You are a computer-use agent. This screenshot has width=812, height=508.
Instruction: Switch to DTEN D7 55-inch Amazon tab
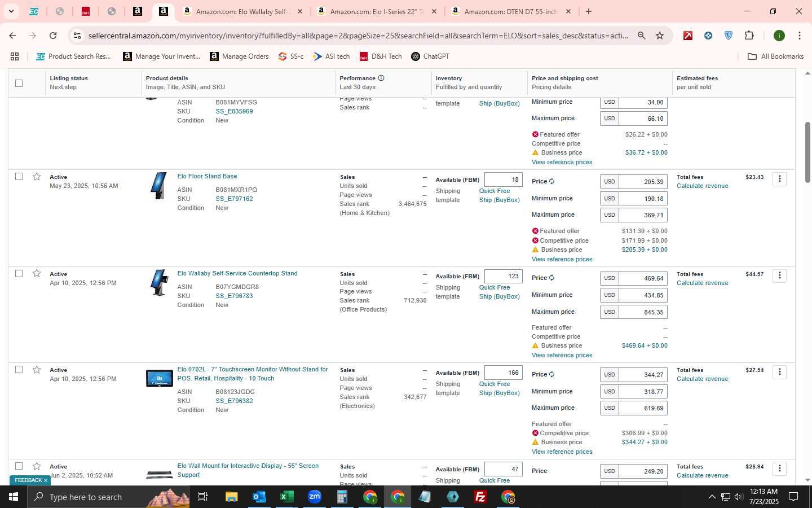point(511,11)
